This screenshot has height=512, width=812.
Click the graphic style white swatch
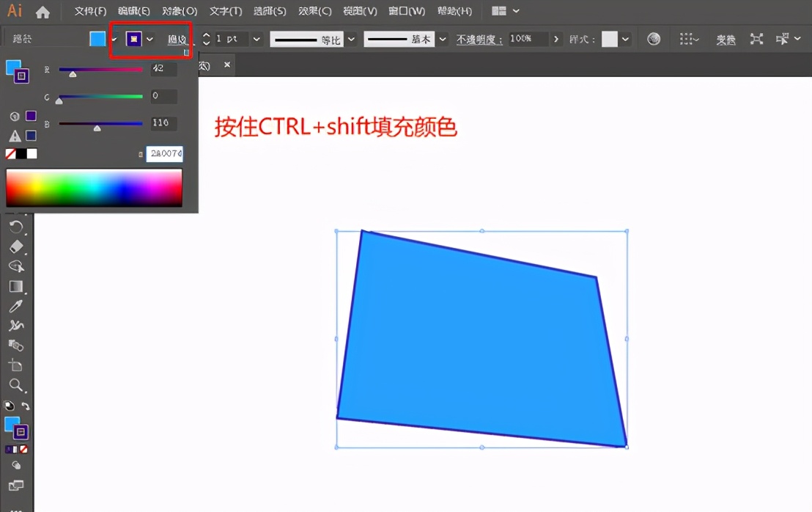(610, 39)
